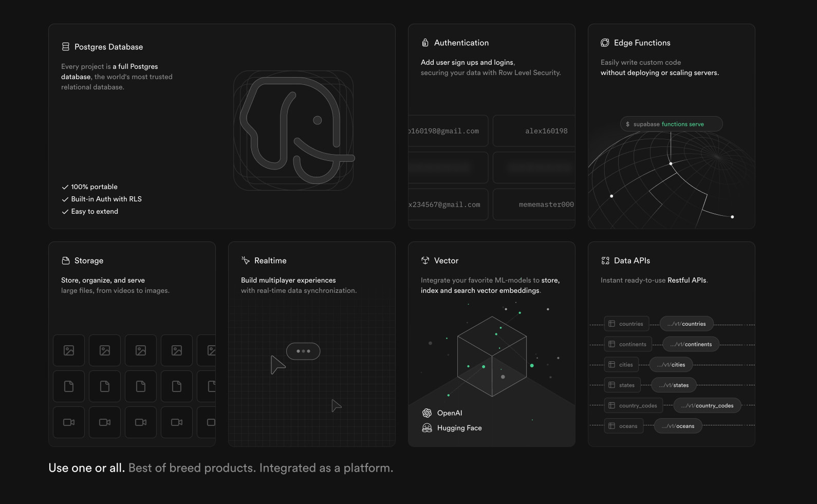The width and height of the screenshot is (817, 504).
Task: Open the Data APIs card title
Action: pyautogui.click(x=632, y=260)
